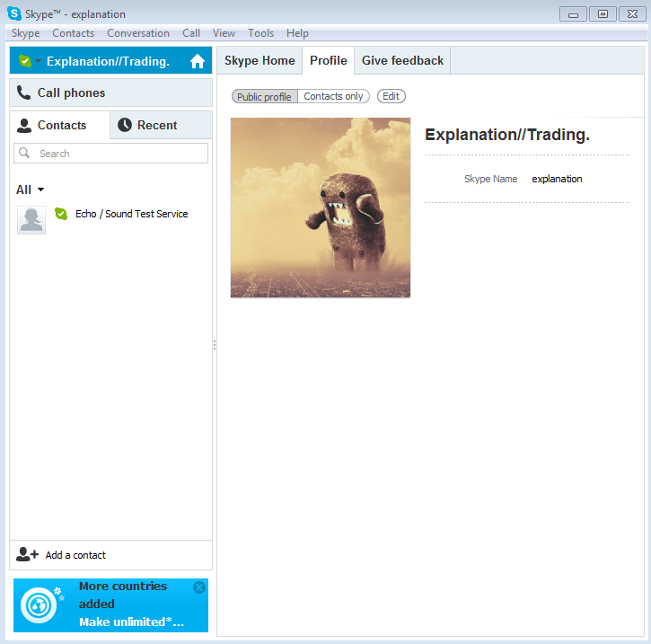The height and width of the screenshot is (644, 651).
Task: Focus the contacts Search field
Action: pyautogui.click(x=110, y=154)
